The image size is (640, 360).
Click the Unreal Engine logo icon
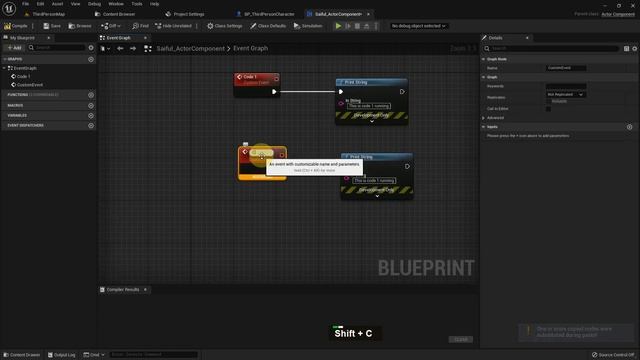pos(9,8)
